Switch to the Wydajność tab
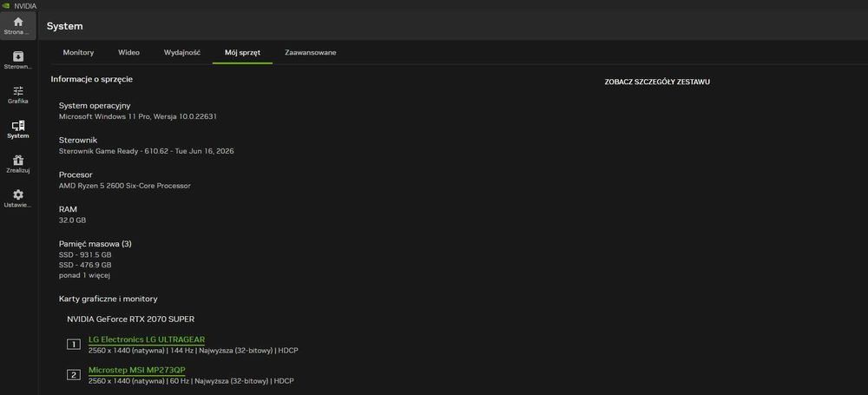868x395 pixels. (182, 53)
